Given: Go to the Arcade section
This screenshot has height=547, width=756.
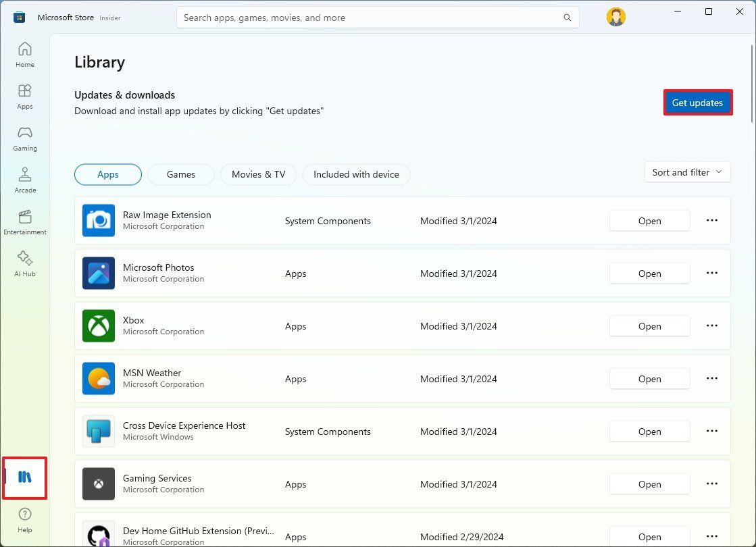Looking at the screenshot, I should pos(24,180).
